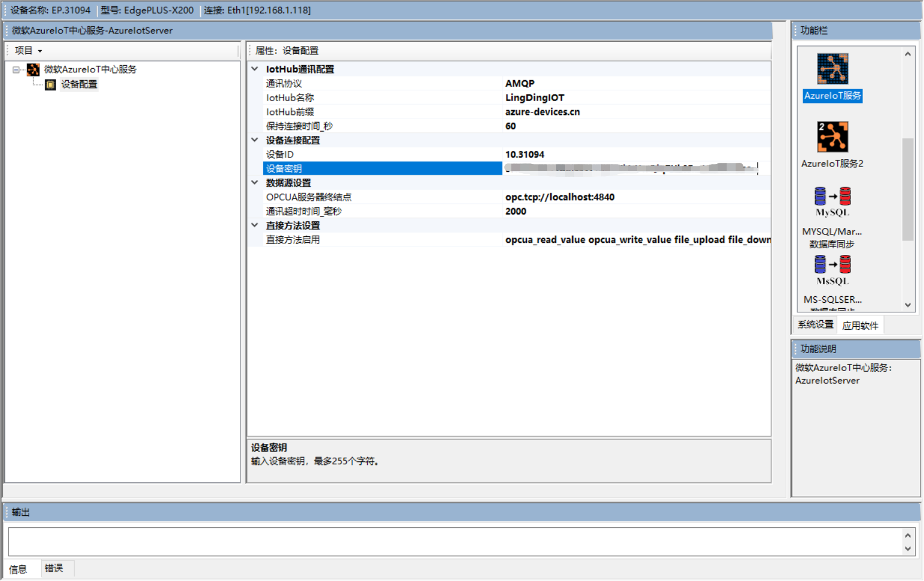This screenshot has width=924, height=581.
Task: Click the 设备ID value 10.31094
Action: coord(524,154)
